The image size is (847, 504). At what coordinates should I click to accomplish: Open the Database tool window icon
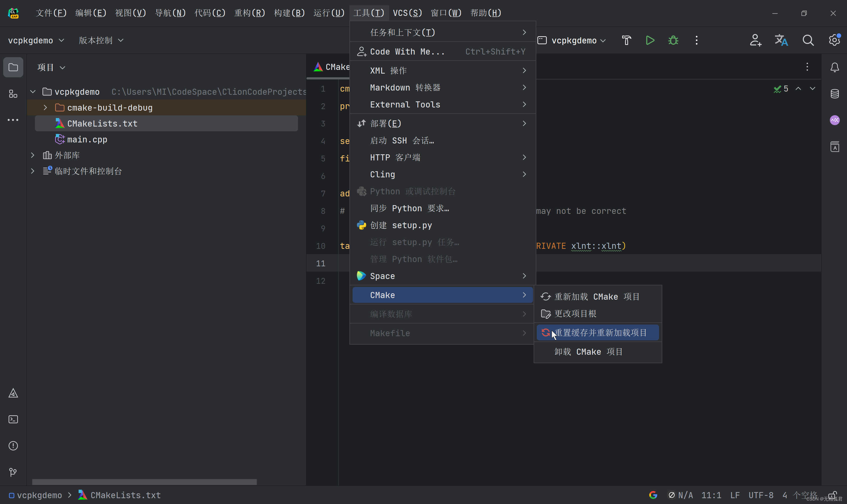(835, 94)
